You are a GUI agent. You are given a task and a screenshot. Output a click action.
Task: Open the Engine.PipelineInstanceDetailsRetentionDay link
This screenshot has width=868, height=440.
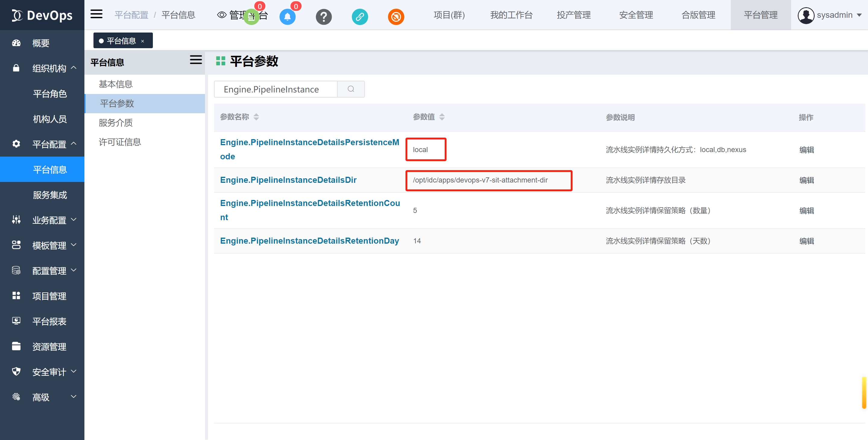tap(309, 241)
